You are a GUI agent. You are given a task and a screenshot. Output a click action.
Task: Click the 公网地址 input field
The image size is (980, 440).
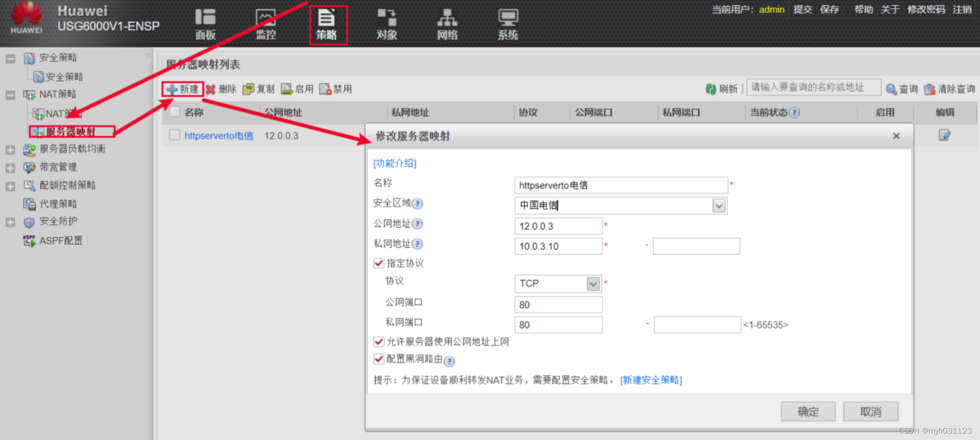(x=558, y=226)
